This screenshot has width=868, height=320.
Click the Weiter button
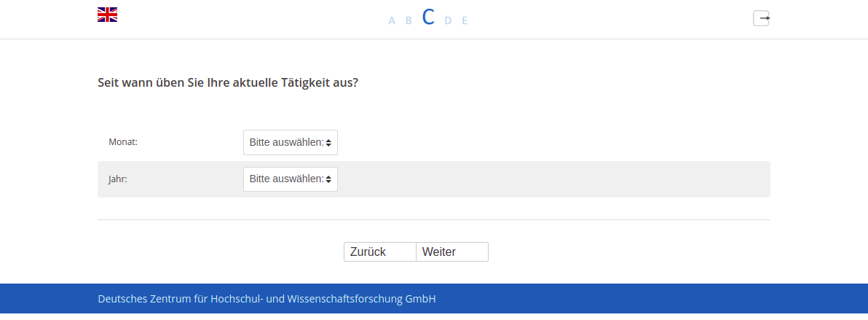coord(452,251)
